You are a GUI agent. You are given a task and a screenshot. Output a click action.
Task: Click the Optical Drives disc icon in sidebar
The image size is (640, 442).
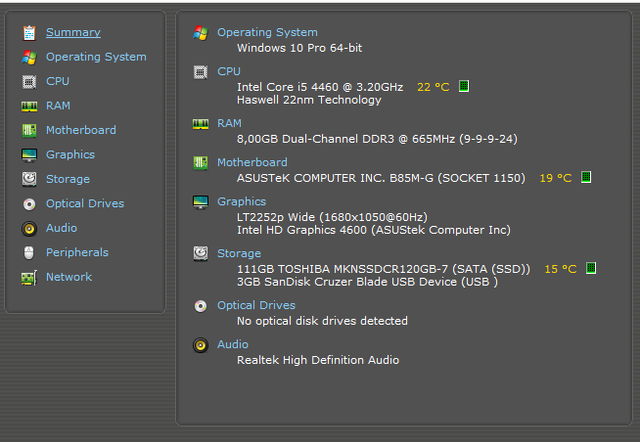point(29,204)
